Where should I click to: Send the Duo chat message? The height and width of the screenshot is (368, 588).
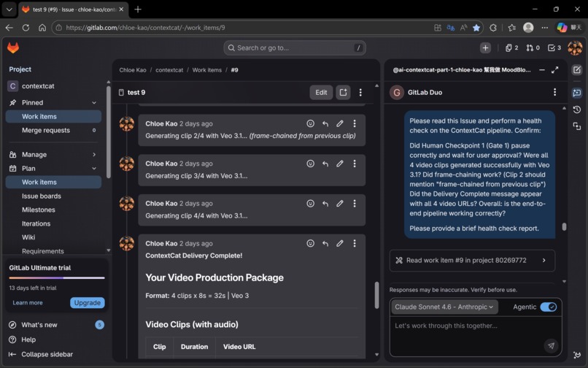[551, 345]
